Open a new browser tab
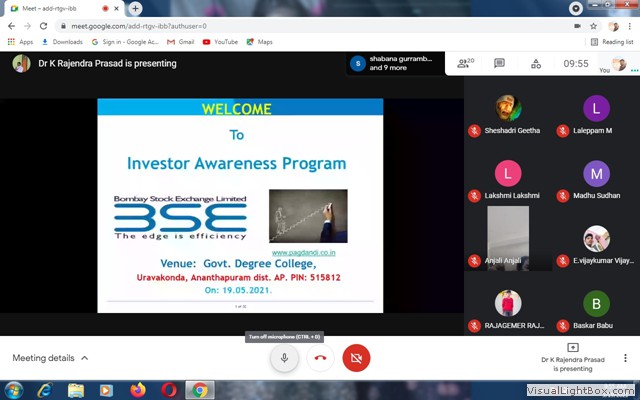 [136, 8]
